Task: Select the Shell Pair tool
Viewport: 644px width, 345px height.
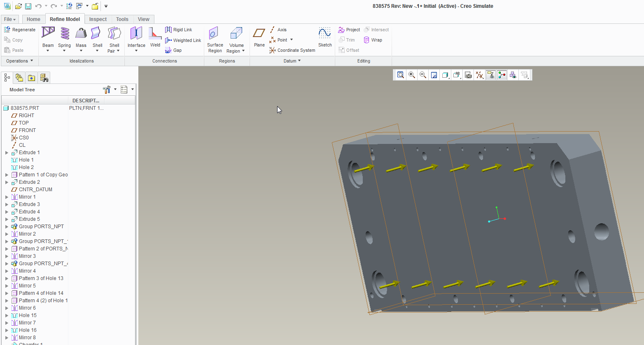Action: coord(114,39)
